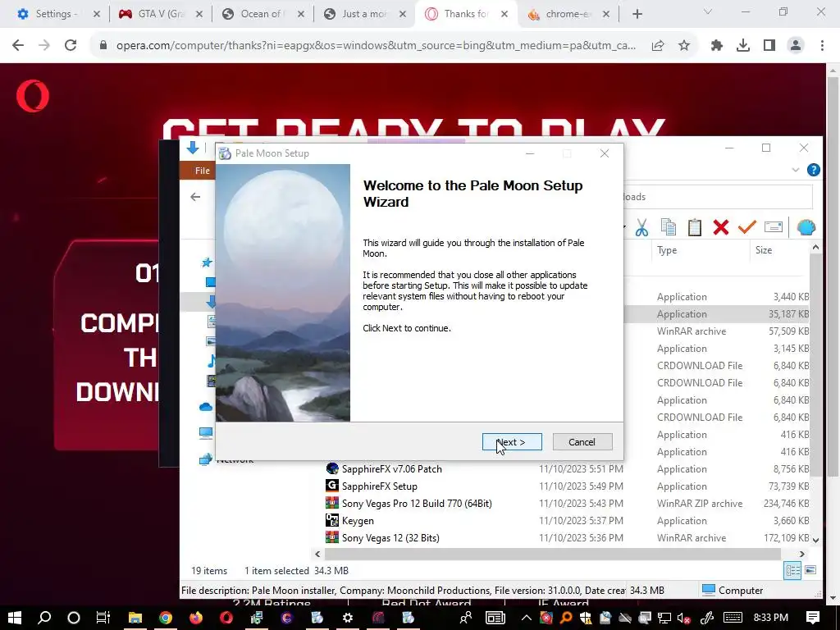Image resolution: width=840 pixels, height=630 pixels.
Task: Click the blue shell icon in File Explorer toolbar
Action: pos(806,227)
